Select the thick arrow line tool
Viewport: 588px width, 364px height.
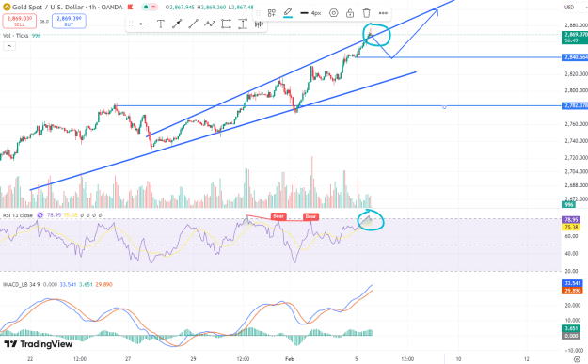[177, 24]
